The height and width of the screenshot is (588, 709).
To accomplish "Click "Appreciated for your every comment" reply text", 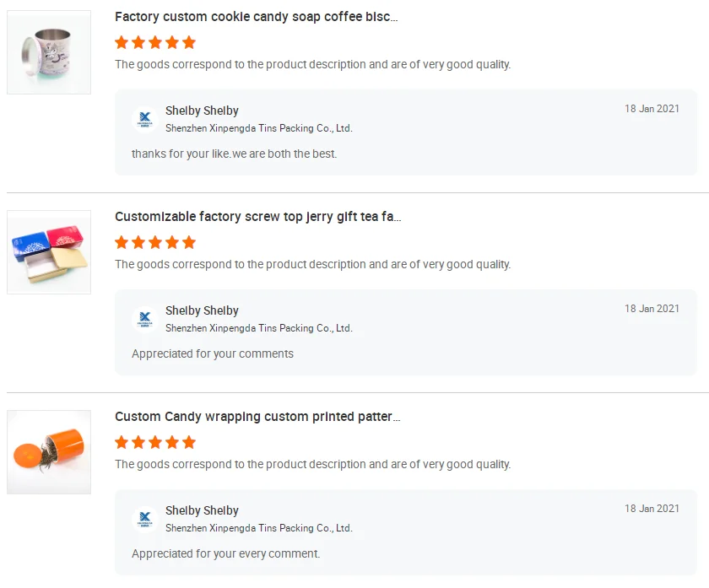I will (225, 553).
